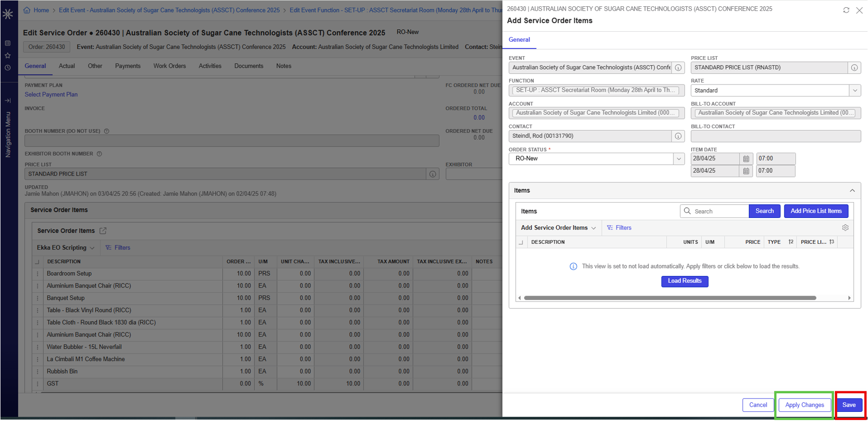The height and width of the screenshot is (421, 868).
Task: Click the Search button in Items
Action: coord(764,211)
